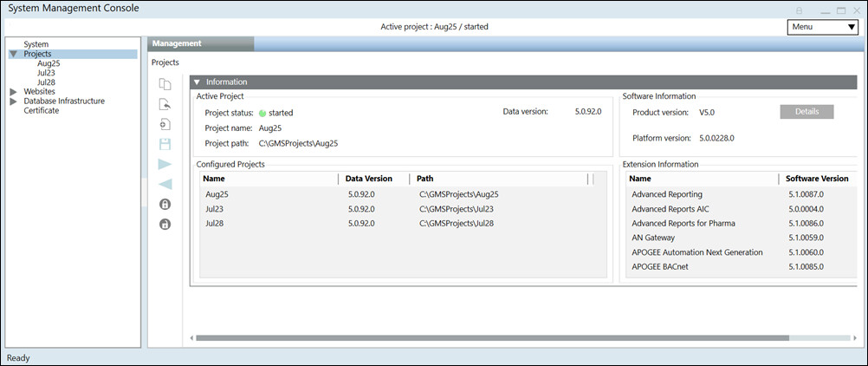
Task: Click the left-pointing stop project arrow
Action: [165, 184]
